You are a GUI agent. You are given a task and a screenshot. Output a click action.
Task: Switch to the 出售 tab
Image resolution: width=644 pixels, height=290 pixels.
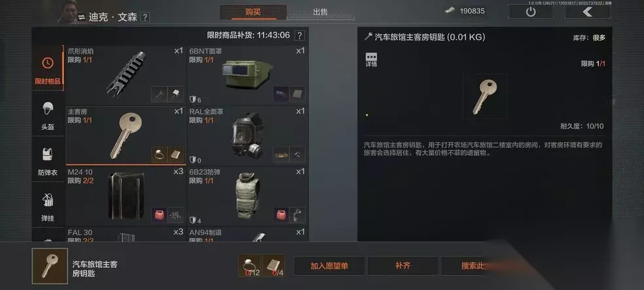tap(320, 12)
